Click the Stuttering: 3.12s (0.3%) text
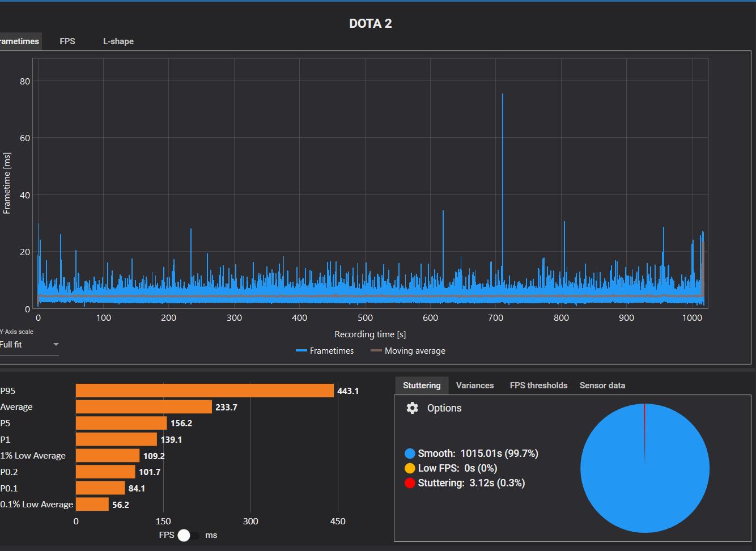 (472, 483)
